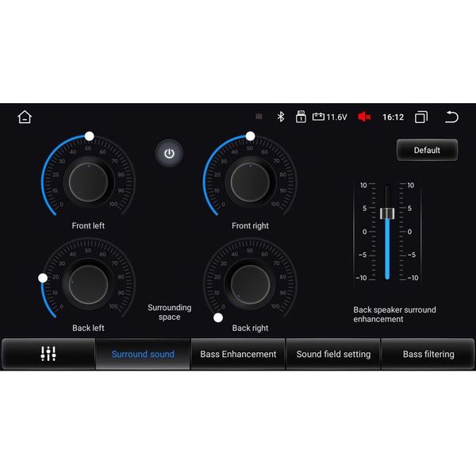The image size is (476, 476).
Task: Tap the SIM card status icon
Action: [301, 117]
